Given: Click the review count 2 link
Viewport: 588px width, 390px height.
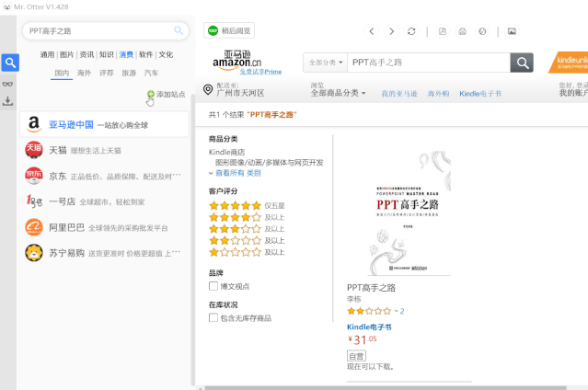Looking at the screenshot, I should (402, 311).
